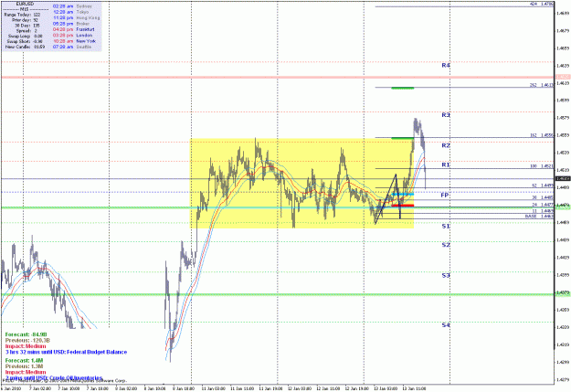
Task: Click the black current price tag on axis
Action: pyautogui.click(x=563, y=178)
